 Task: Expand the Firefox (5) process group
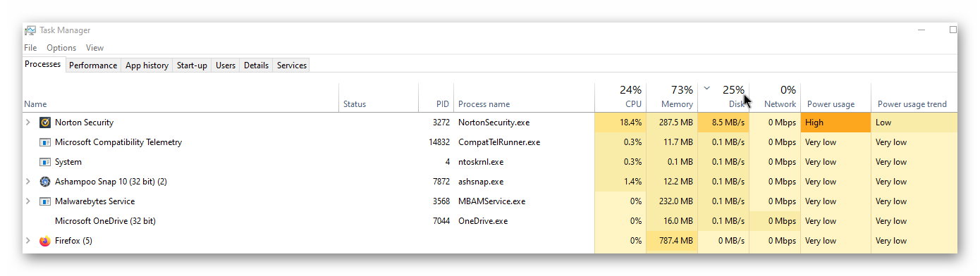(28, 241)
